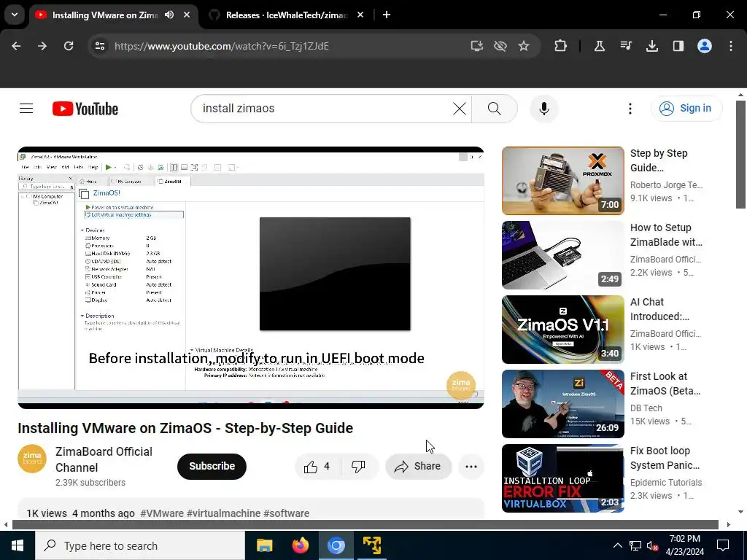Open the yellow taskbar app icon
Viewport: 747px width, 560px height.
pyautogui.click(x=371, y=545)
